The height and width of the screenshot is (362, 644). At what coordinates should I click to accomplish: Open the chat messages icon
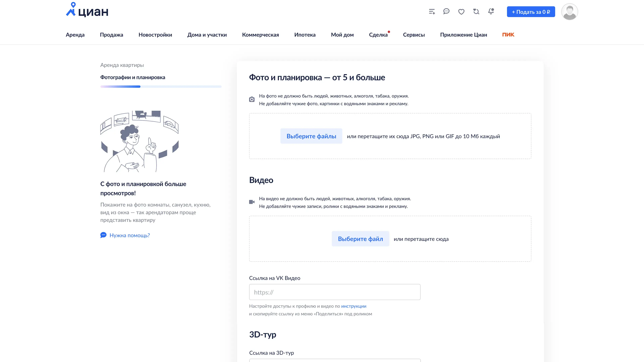[446, 12]
